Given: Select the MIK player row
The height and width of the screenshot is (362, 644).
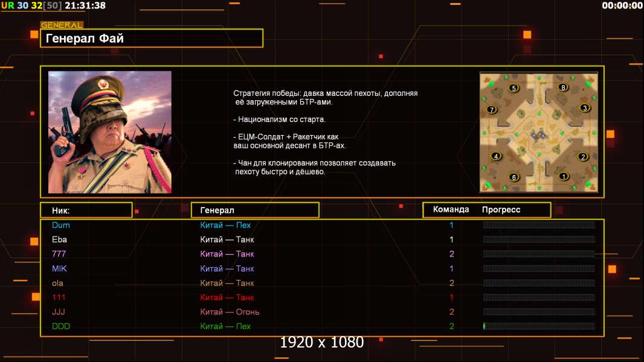Looking at the screenshot, I should coord(322,268).
